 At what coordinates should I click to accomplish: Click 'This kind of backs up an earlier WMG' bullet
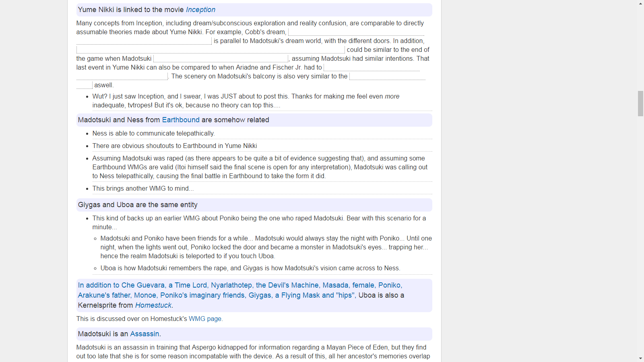[x=259, y=223]
